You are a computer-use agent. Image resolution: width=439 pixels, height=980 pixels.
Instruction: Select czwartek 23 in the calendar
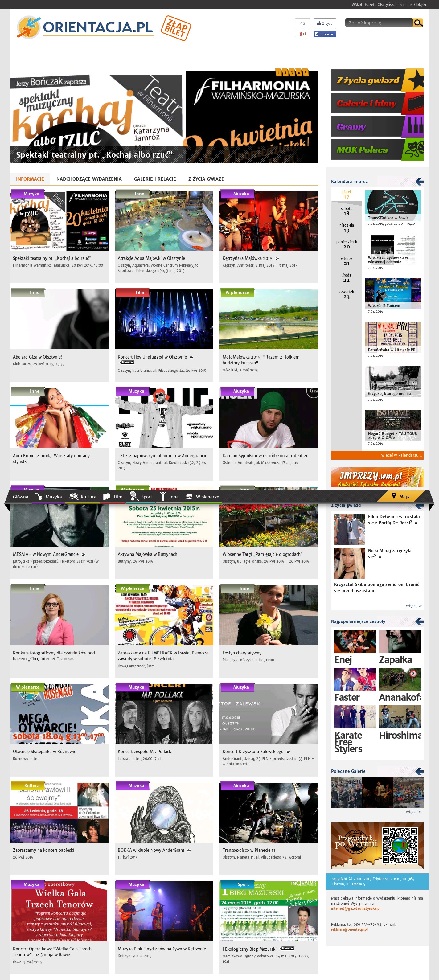click(346, 294)
